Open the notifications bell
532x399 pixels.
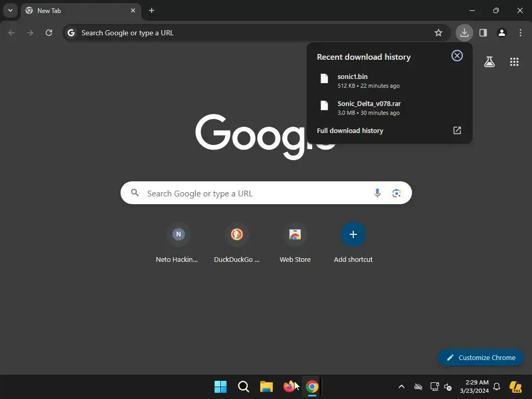pos(497,387)
